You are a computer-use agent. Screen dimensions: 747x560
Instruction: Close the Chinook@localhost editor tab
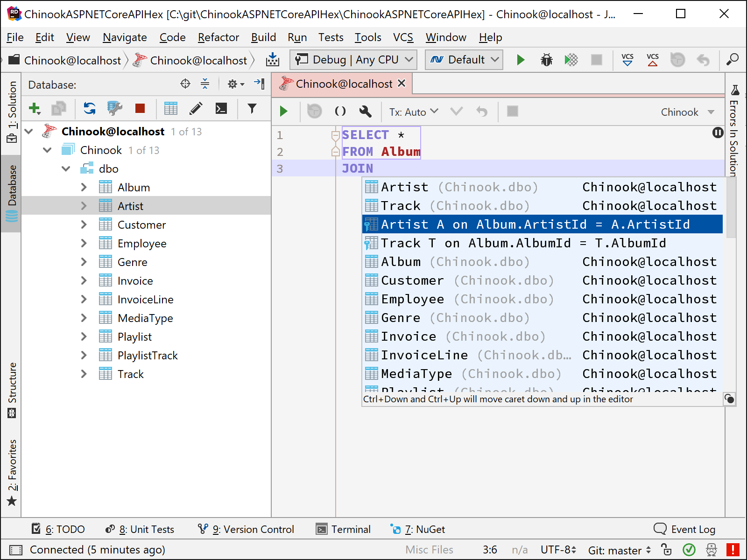click(402, 84)
